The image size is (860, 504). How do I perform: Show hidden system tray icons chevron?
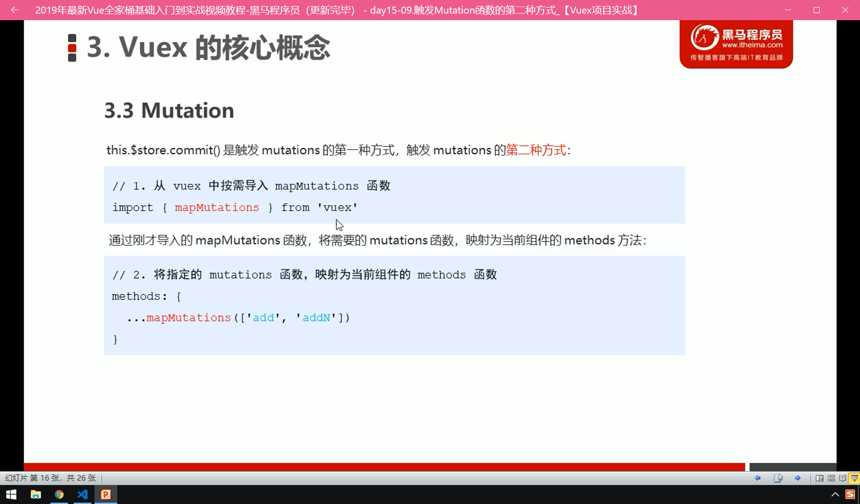click(835, 494)
